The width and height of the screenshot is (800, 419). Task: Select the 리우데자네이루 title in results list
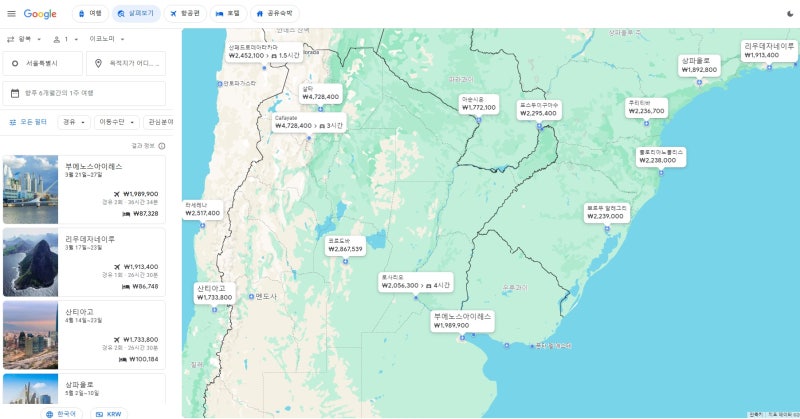pos(90,239)
